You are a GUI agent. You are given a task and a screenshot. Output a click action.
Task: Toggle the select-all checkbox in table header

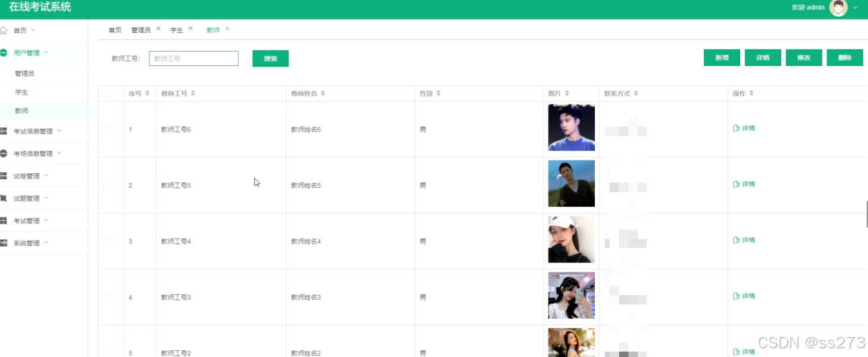106,94
